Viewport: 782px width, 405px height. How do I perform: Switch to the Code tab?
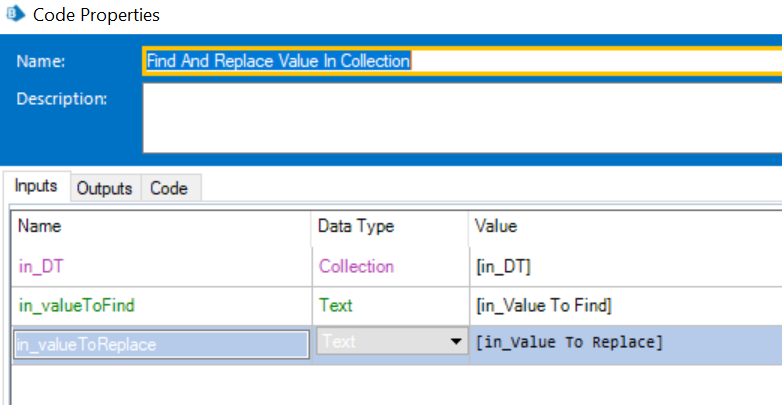coord(169,188)
